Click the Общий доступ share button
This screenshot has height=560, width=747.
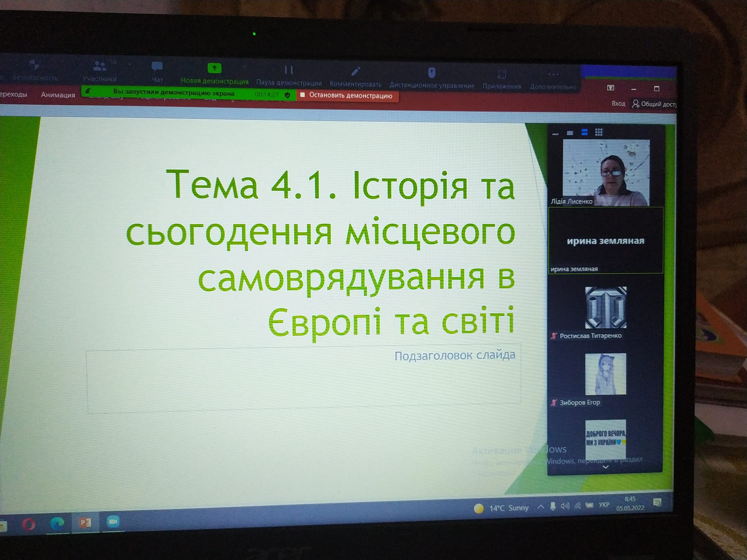click(654, 104)
